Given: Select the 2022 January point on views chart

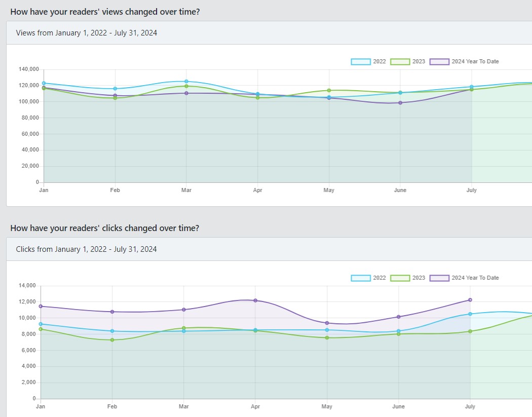Looking at the screenshot, I should (x=44, y=83).
